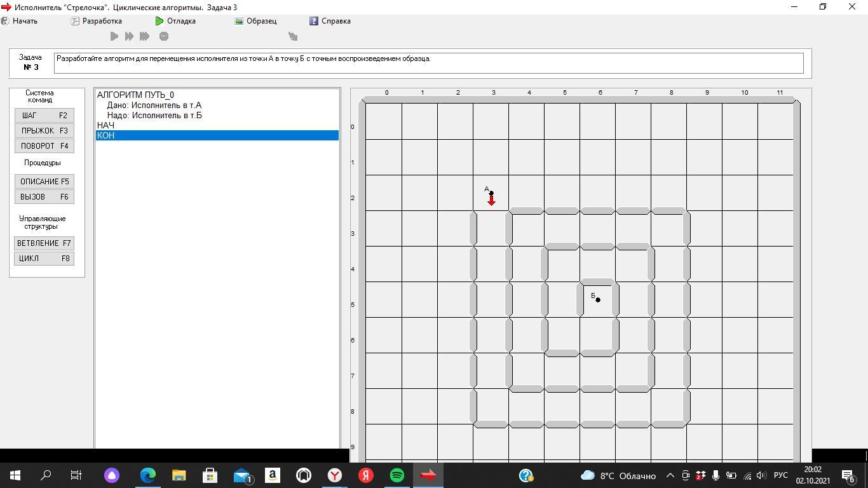Open the Справка menu
This screenshot has width=868, height=488.
(330, 21)
